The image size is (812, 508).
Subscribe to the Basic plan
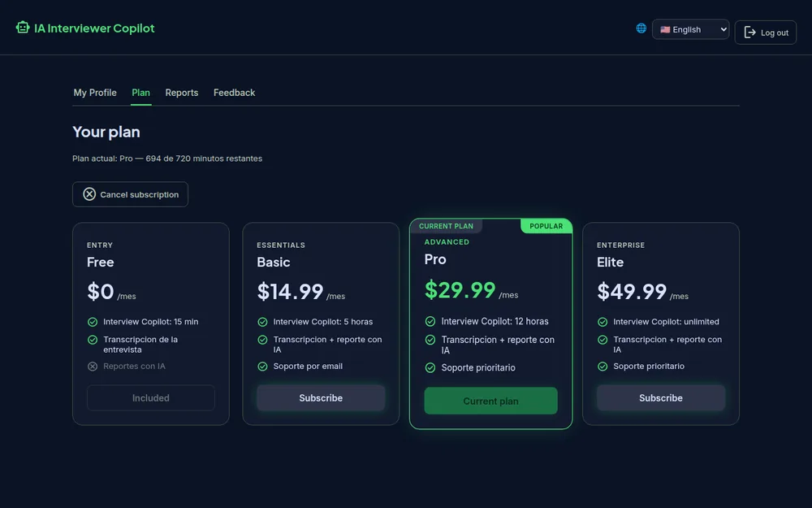321,398
